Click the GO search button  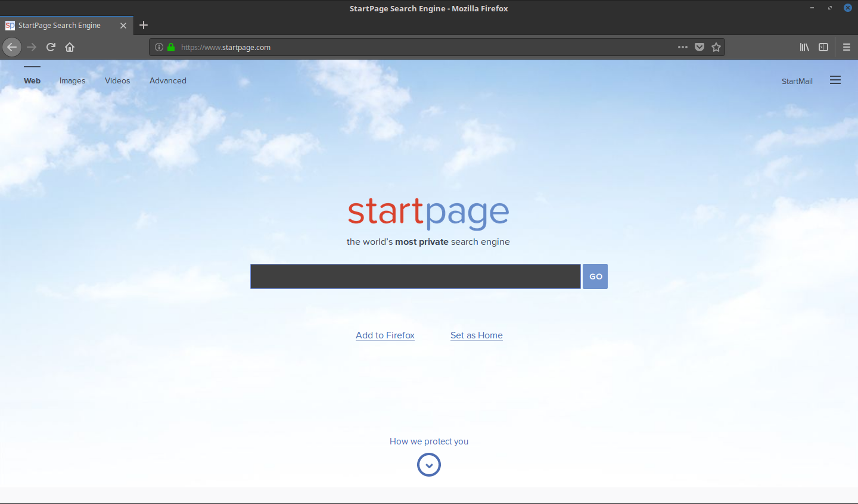[x=595, y=276]
